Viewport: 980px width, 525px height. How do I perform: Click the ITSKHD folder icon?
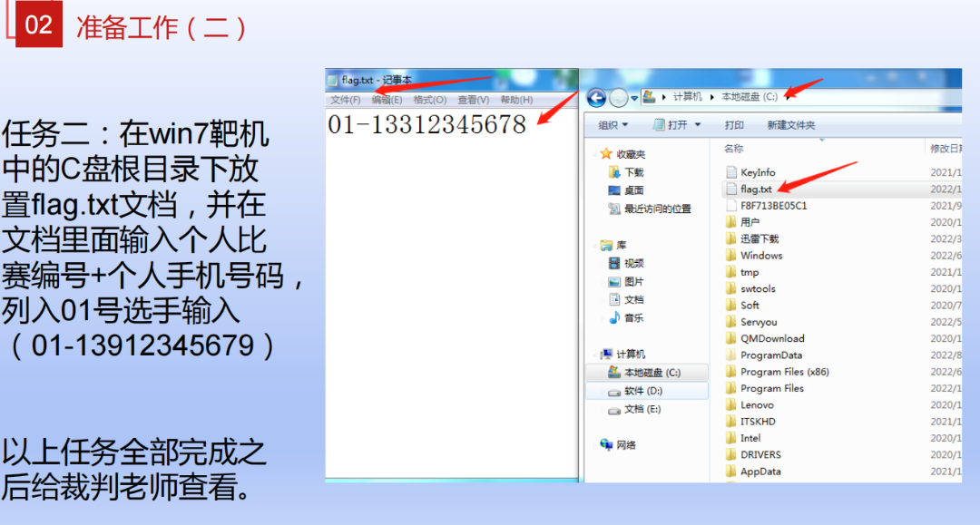[731, 422]
